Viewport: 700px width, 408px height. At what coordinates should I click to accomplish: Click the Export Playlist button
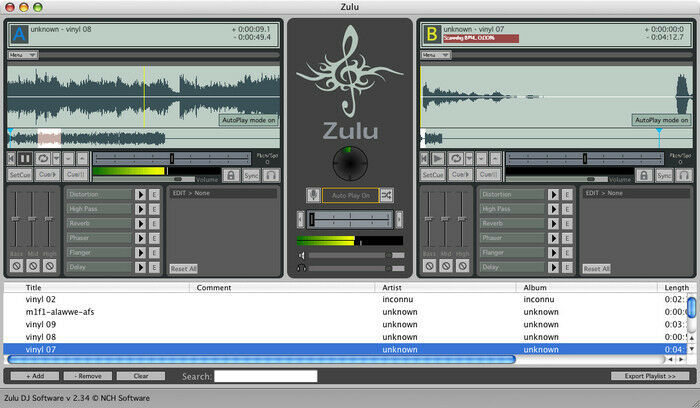[x=650, y=376]
